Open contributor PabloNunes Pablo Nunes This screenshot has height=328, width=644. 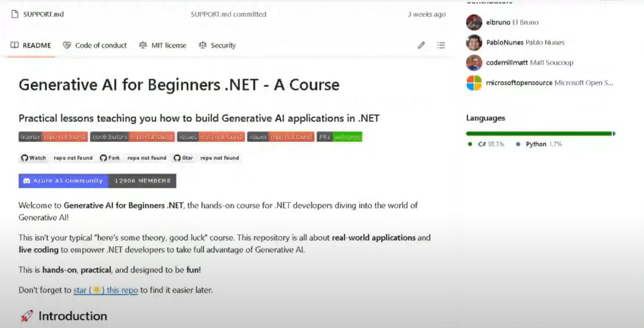tap(525, 42)
